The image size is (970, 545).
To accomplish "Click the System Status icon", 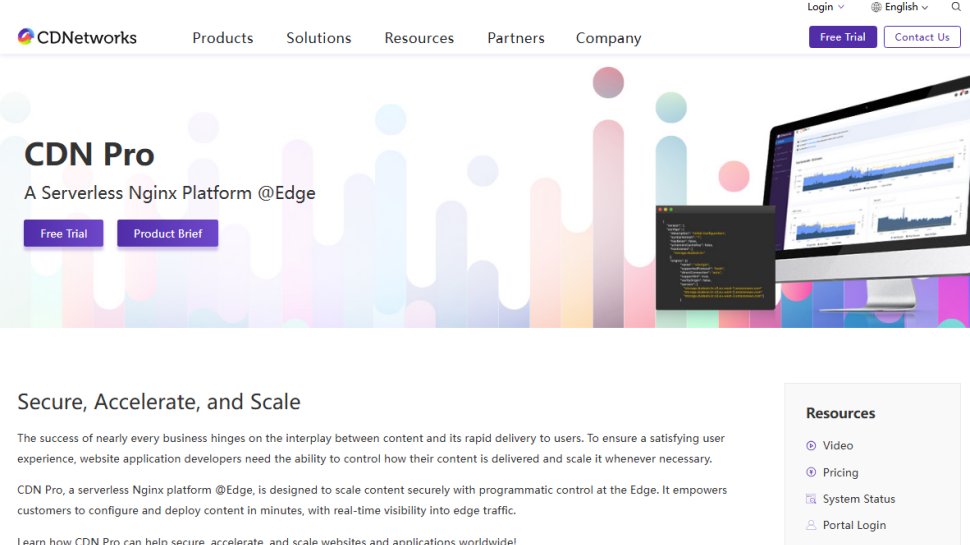I will tap(811, 499).
